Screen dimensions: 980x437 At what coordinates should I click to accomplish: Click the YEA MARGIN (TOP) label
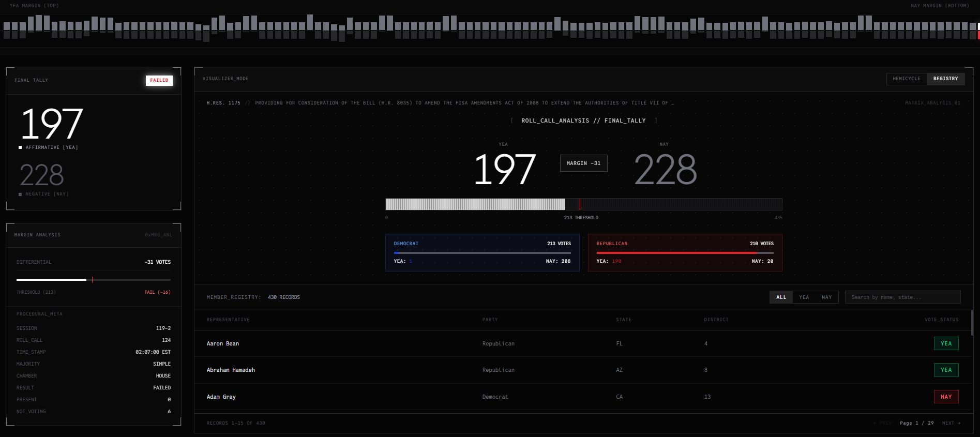(34, 6)
